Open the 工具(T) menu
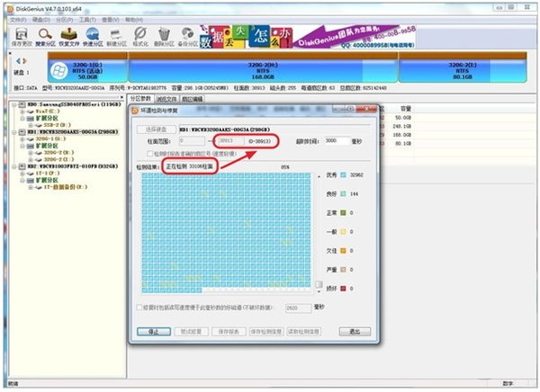This screenshot has width=540, height=392. [87, 20]
